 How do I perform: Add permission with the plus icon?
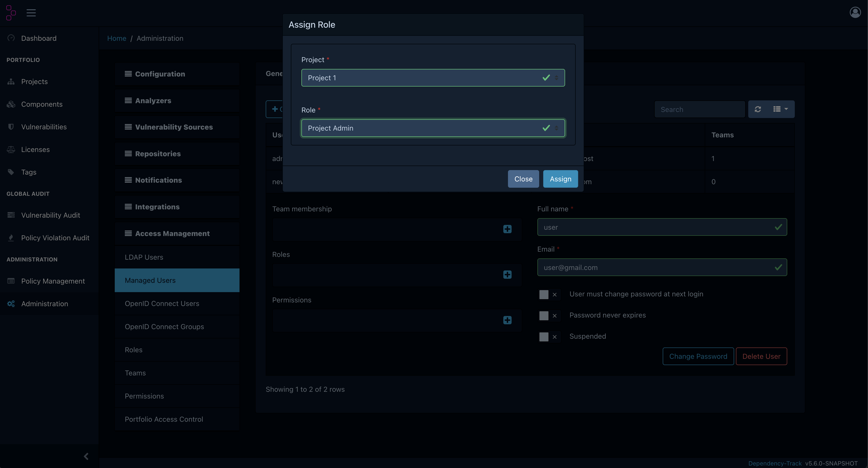(x=507, y=320)
